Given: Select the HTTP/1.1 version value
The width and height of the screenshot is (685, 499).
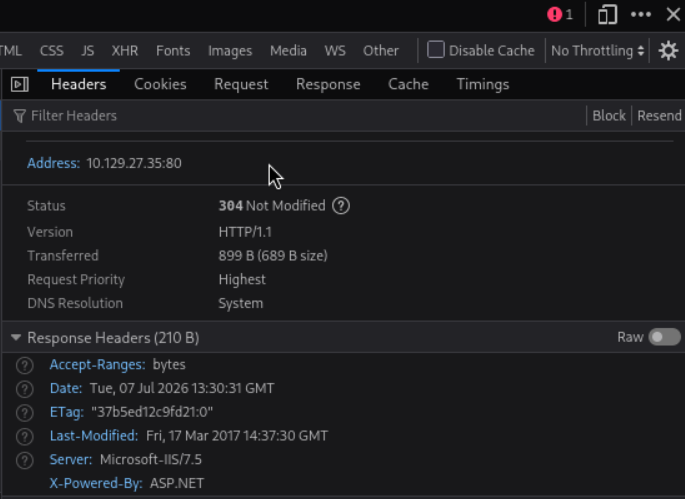Looking at the screenshot, I should pyautogui.click(x=245, y=232).
